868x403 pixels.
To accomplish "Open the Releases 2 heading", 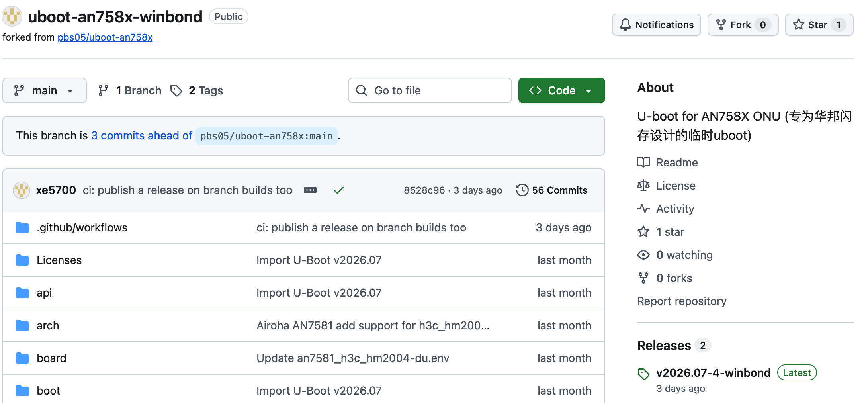I will [x=674, y=345].
